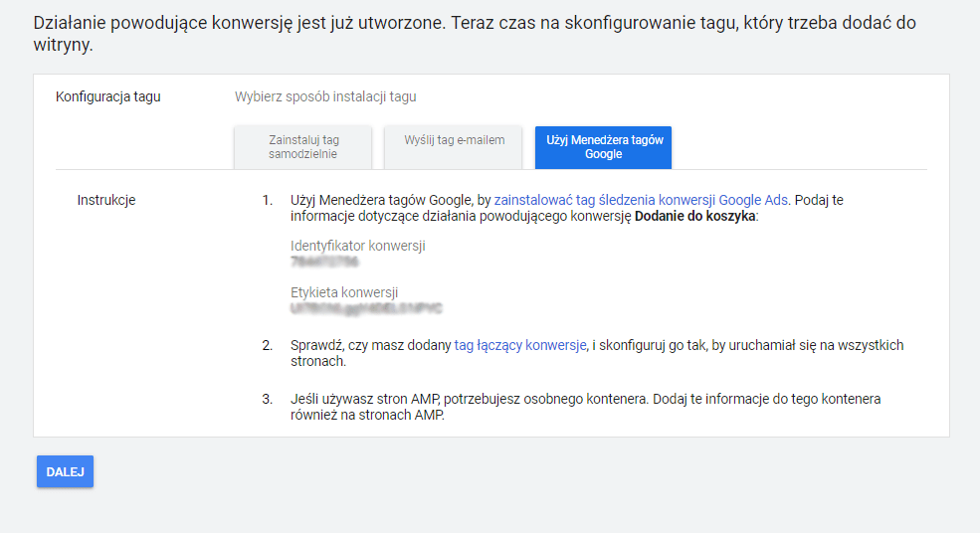Select the "Zainstaluj tag samodzielnie" tab

click(x=302, y=147)
